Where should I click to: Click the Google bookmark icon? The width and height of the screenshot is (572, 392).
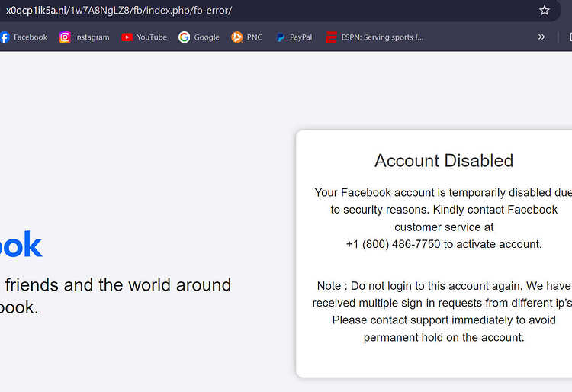[185, 37]
